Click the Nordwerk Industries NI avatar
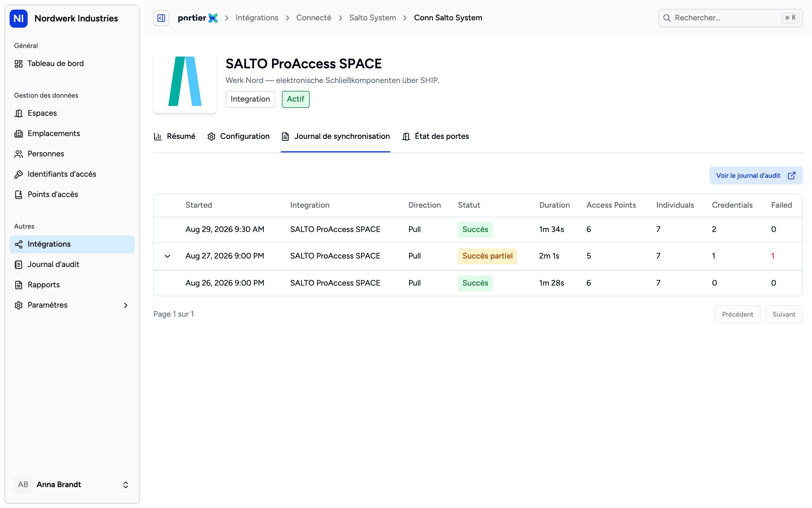The height and width of the screenshot is (508, 812). point(18,18)
